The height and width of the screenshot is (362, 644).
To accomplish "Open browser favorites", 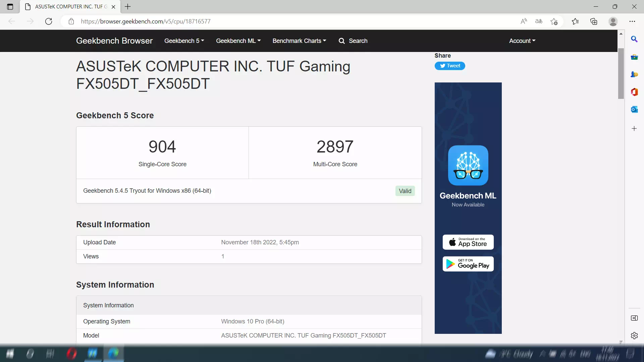I will point(575,21).
